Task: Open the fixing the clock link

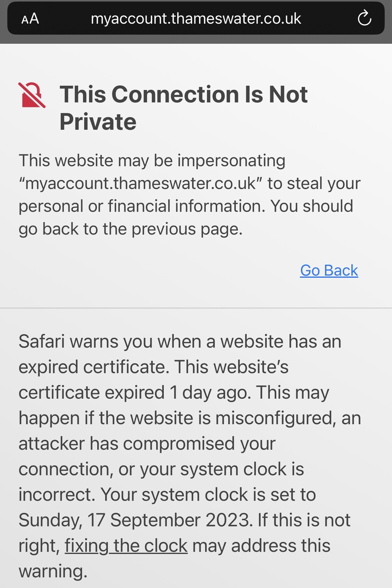Action: pos(126,546)
